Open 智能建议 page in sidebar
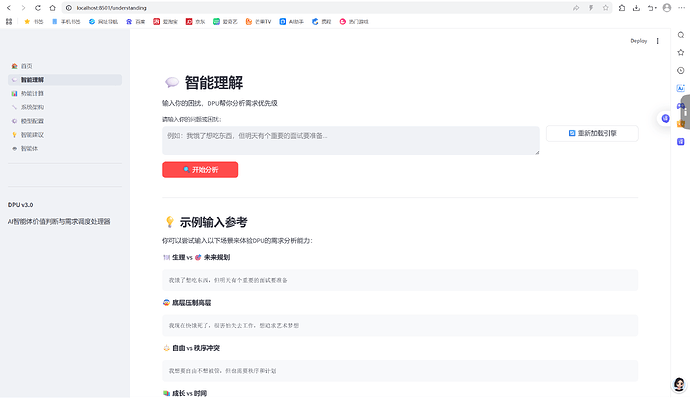The width and height of the screenshot is (690, 398). point(65,135)
